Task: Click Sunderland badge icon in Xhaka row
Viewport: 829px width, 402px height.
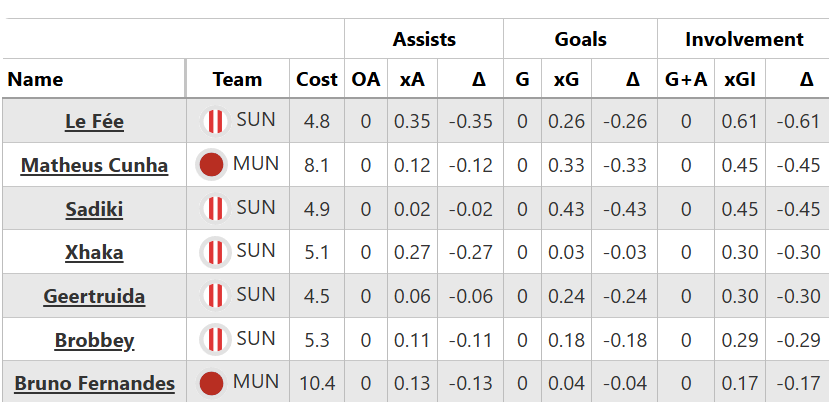Action: point(215,252)
